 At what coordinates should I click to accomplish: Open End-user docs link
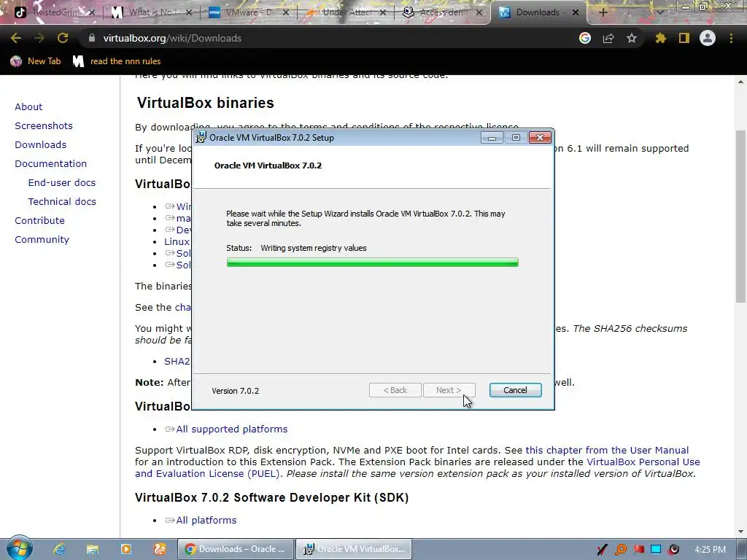pos(62,183)
